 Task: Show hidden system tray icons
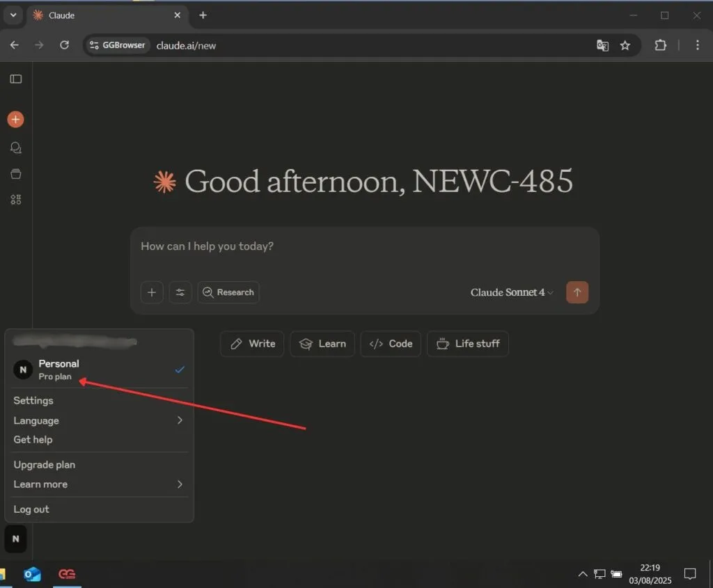pos(583,574)
